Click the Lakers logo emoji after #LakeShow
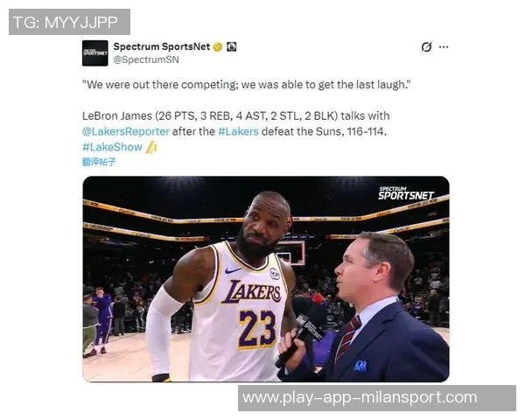Image resolution: width=525 pixels, height=420 pixels. click(151, 147)
